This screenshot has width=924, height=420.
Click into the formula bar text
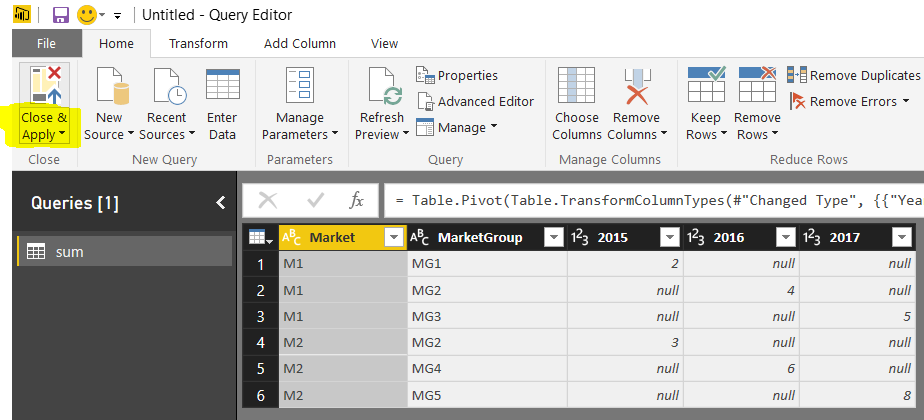pyautogui.click(x=654, y=201)
